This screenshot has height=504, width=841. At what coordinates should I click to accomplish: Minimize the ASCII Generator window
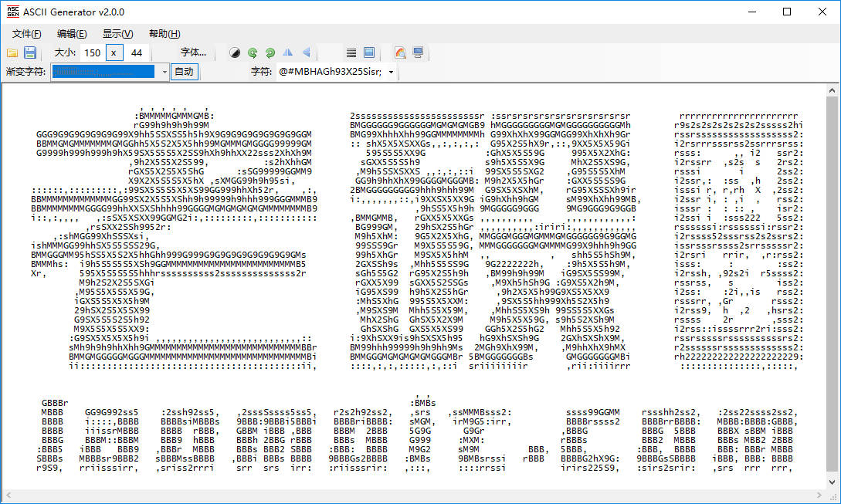[752, 12]
